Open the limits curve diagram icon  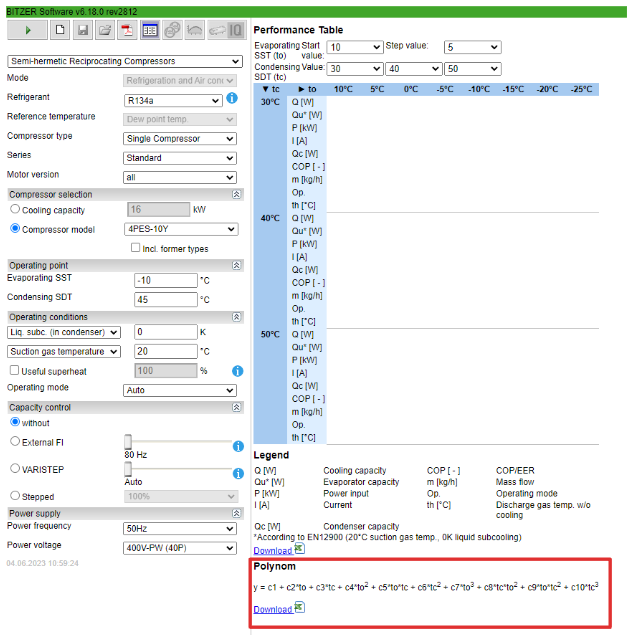coord(195,30)
